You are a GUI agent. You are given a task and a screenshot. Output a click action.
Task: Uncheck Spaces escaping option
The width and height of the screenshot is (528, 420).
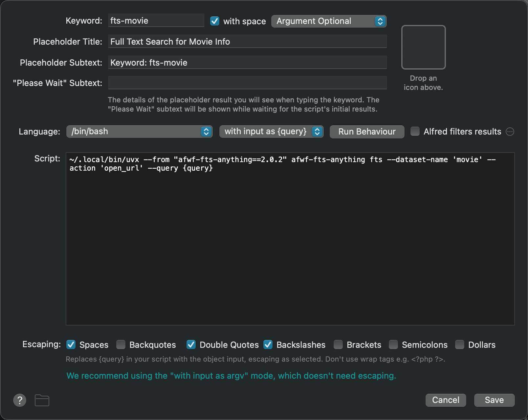[x=71, y=345]
